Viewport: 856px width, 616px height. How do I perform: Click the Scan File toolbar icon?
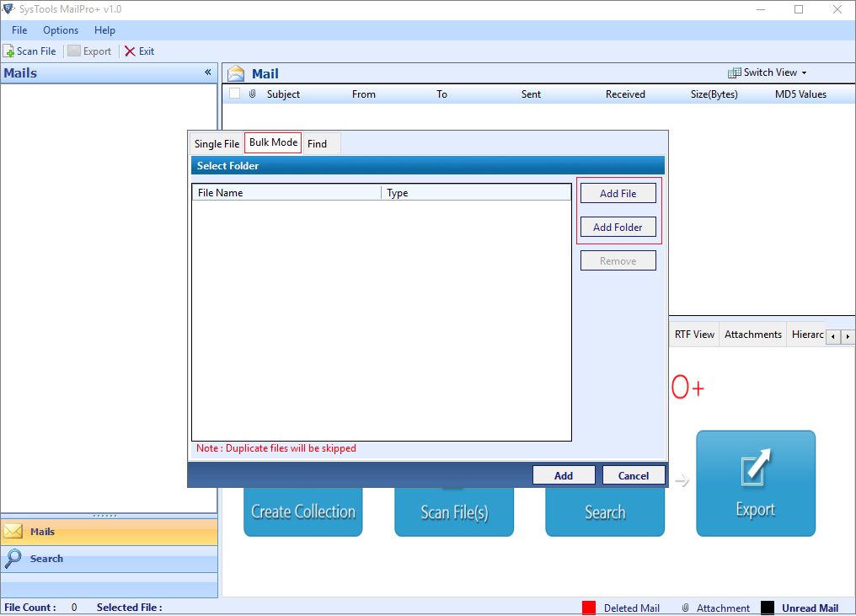tap(8, 51)
